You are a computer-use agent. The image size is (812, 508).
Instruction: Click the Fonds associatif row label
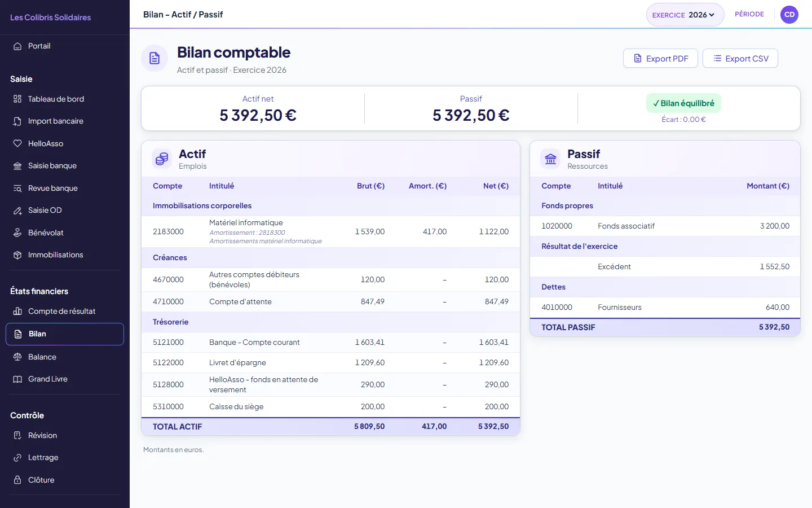[626, 226]
